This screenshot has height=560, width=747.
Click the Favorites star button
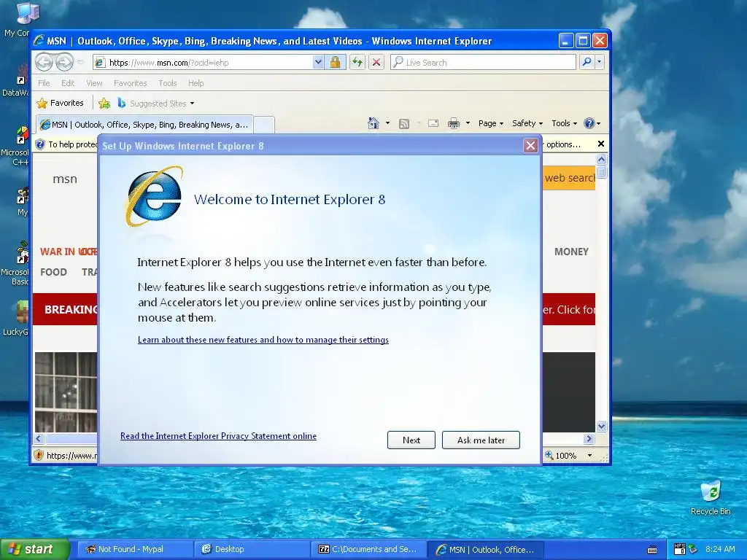(x=60, y=103)
